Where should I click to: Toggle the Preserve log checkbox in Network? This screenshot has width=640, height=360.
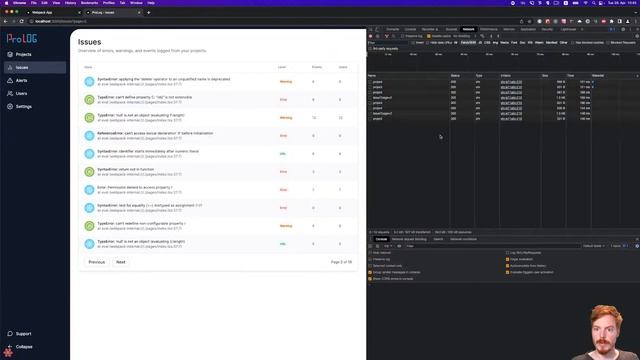point(402,36)
